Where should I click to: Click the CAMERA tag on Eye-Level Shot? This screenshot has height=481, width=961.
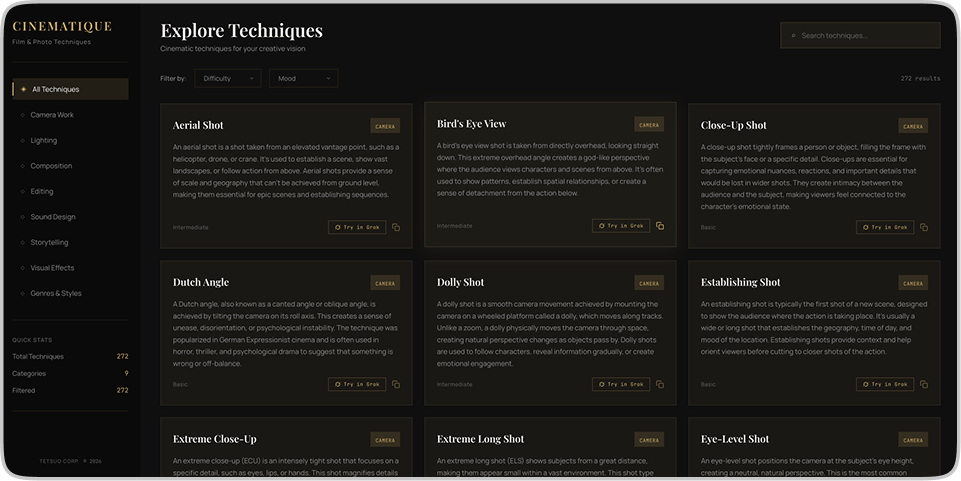(913, 440)
